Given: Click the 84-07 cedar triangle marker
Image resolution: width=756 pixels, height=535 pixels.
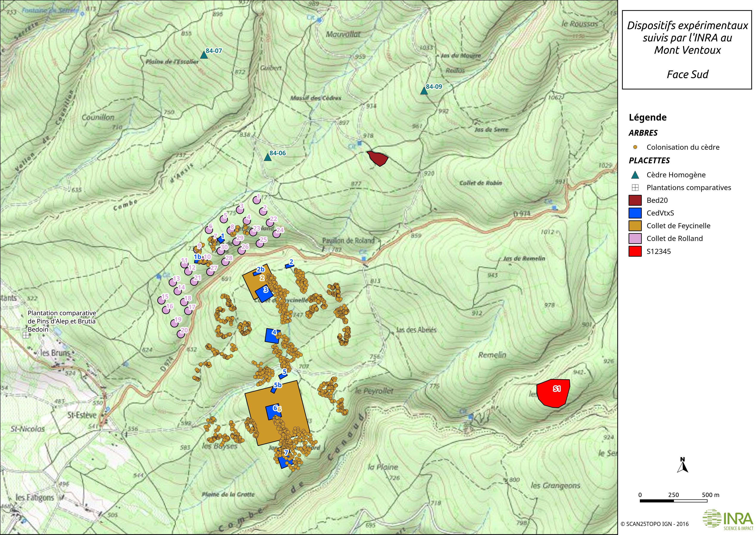Looking at the screenshot, I should click(204, 55).
